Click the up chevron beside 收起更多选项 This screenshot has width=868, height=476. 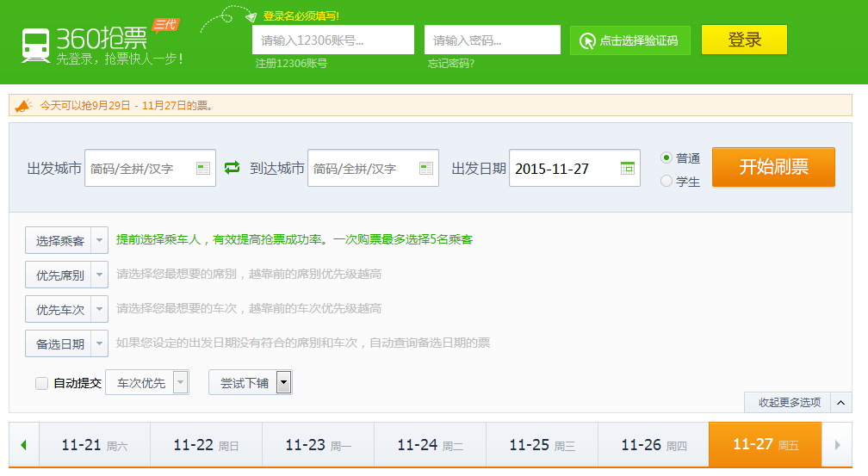840,402
